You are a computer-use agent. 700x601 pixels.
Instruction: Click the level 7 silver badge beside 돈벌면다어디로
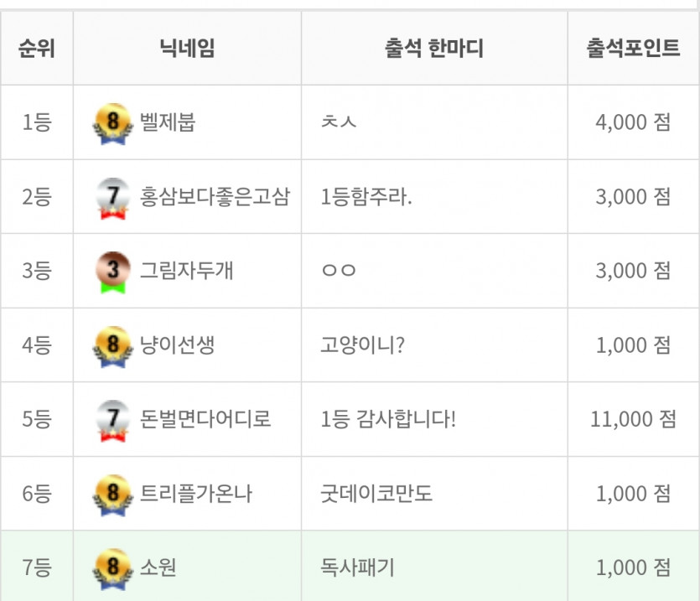tap(113, 421)
